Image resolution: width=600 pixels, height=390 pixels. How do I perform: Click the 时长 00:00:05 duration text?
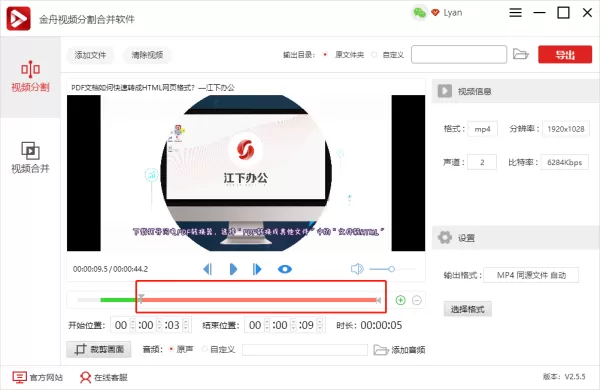click(x=369, y=325)
